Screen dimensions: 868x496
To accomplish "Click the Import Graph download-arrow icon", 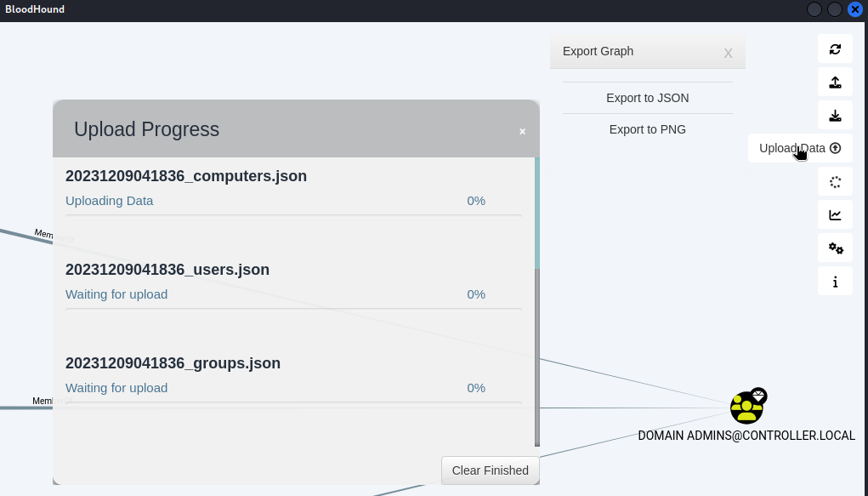I will click(835, 115).
